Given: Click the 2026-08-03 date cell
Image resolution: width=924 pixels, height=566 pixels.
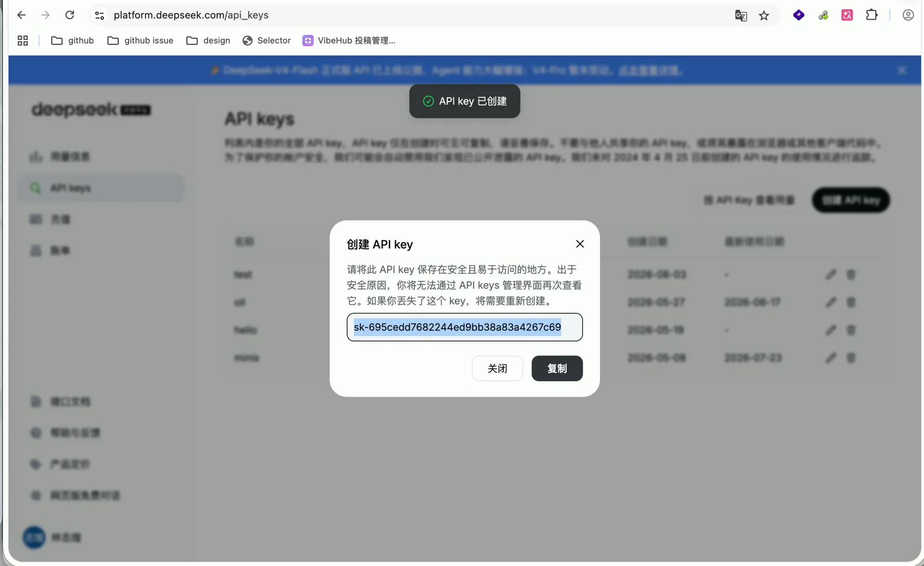Looking at the screenshot, I should (657, 274).
